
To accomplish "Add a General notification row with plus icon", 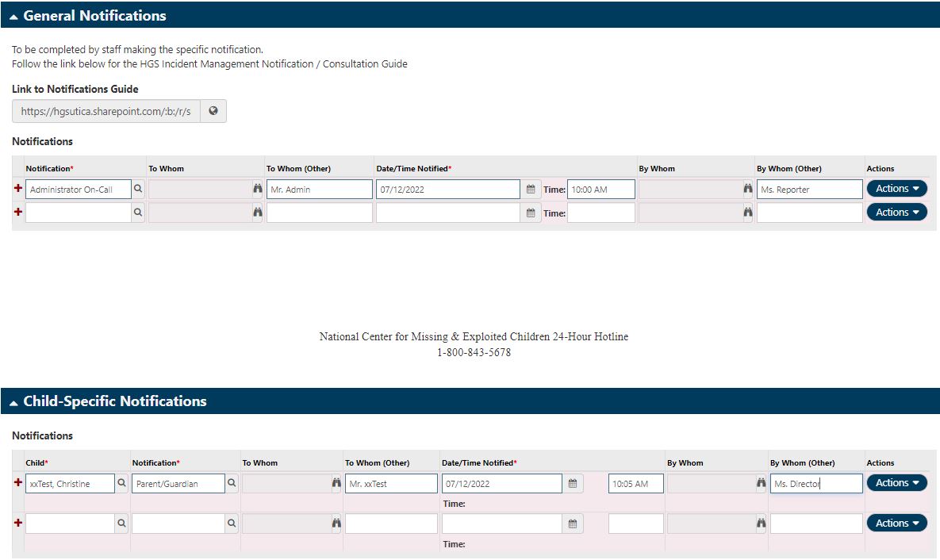I will [17, 189].
